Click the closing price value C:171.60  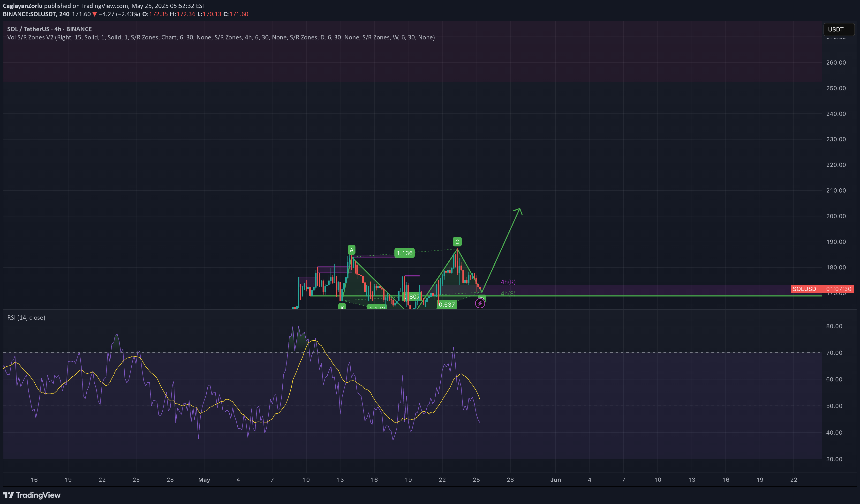[x=236, y=14]
